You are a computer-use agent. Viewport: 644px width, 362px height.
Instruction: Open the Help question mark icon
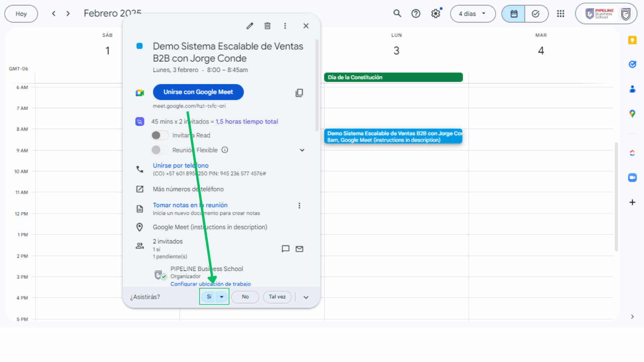(416, 13)
